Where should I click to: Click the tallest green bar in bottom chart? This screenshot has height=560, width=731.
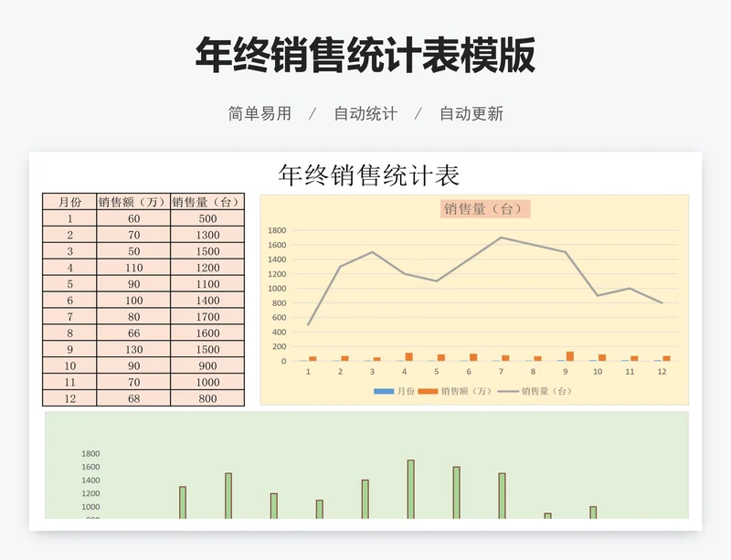click(410, 489)
